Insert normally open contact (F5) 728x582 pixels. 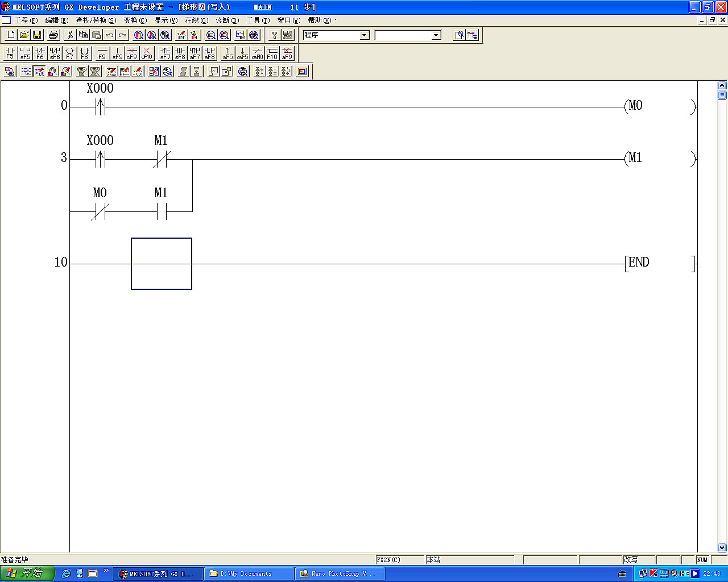(x=10, y=53)
